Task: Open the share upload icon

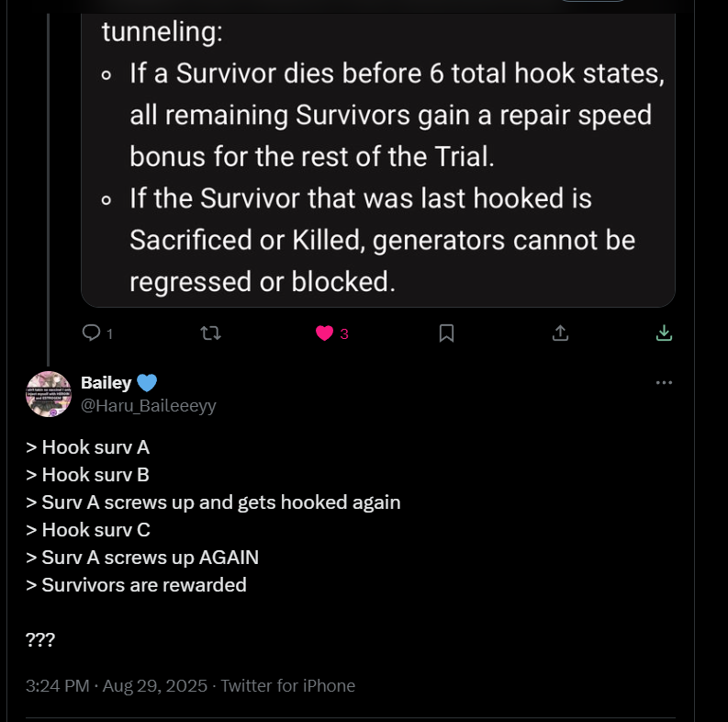Action: click(560, 333)
